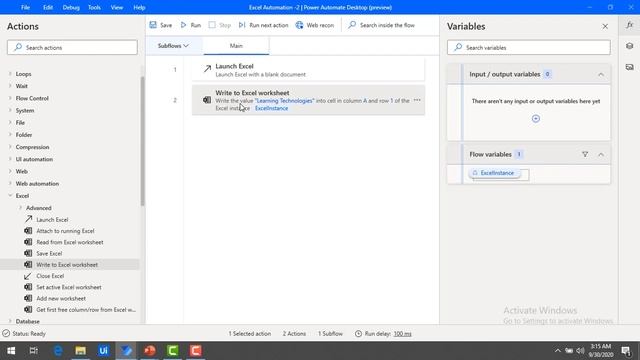Image resolution: width=640 pixels, height=360 pixels.
Task: Expand the UI automation action group
Action: (10, 159)
